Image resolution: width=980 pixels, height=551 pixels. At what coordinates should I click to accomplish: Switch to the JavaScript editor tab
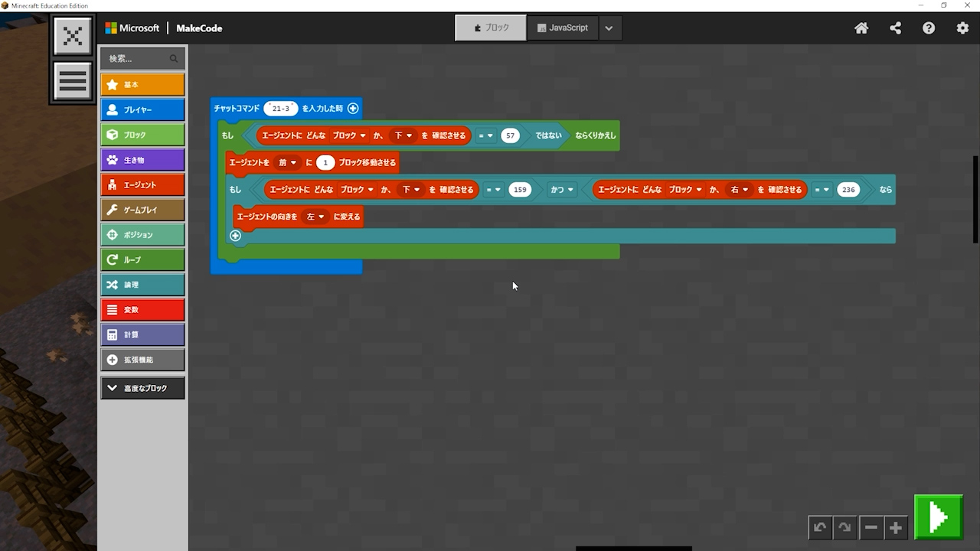point(563,28)
